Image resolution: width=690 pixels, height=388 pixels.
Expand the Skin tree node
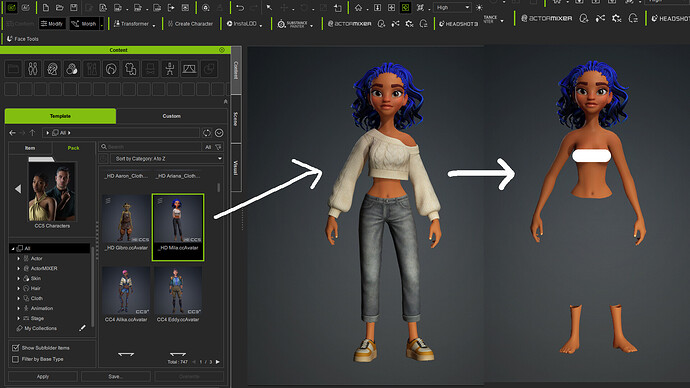(18, 278)
